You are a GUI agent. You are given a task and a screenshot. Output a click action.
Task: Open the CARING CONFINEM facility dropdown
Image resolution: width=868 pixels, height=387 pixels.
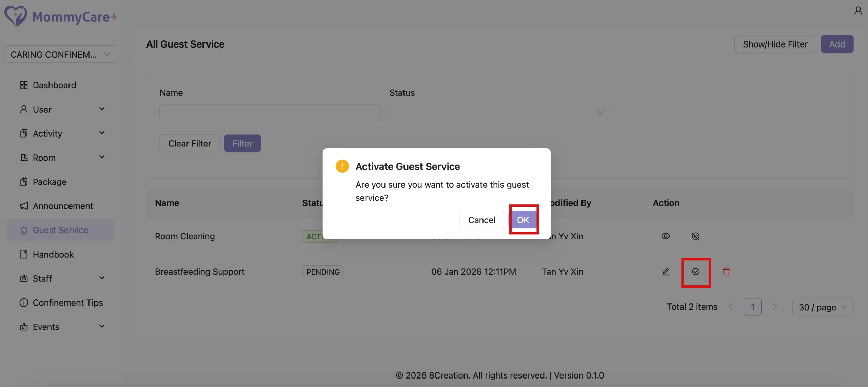point(60,54)
